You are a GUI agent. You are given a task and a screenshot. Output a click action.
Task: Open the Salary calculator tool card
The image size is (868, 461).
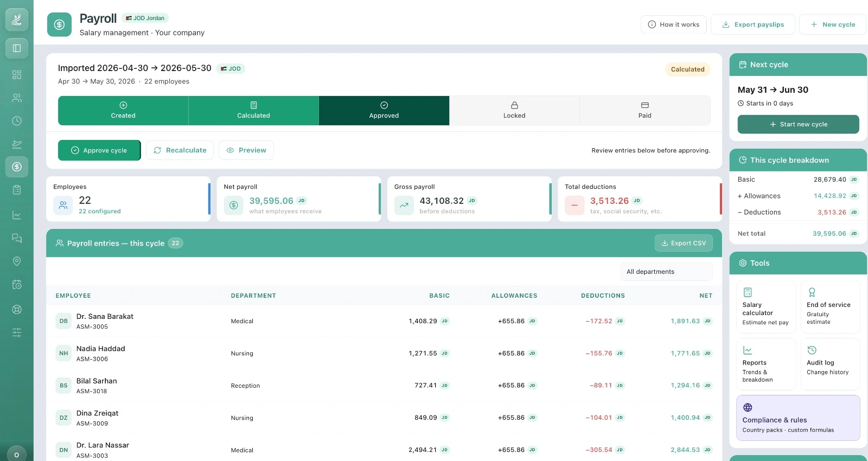(766, 306)
